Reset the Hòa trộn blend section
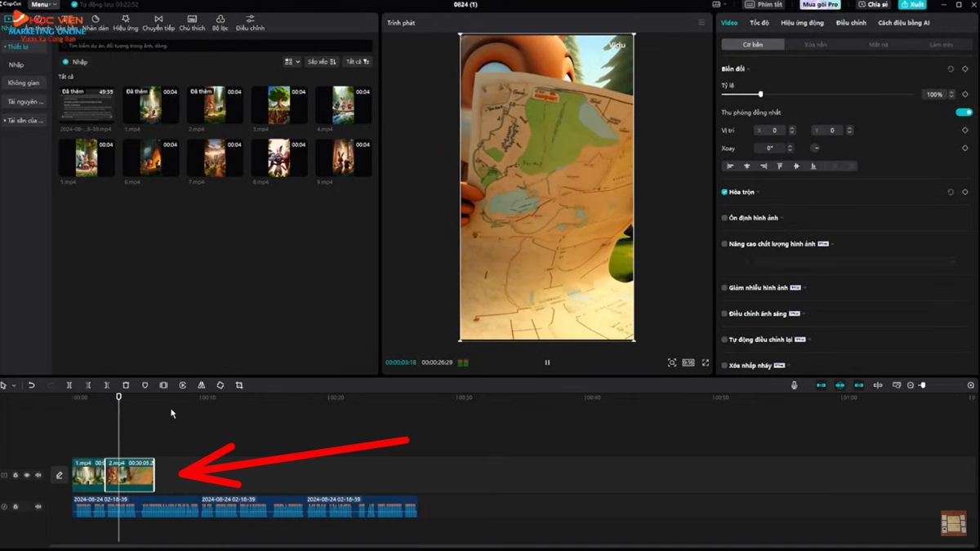 [x=951, y=192]
